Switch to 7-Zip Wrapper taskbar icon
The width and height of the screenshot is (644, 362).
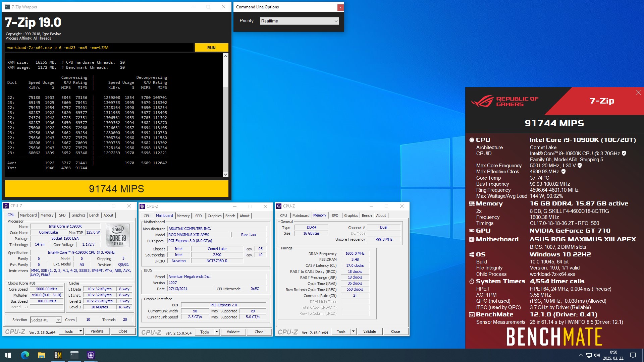(74, 355)
